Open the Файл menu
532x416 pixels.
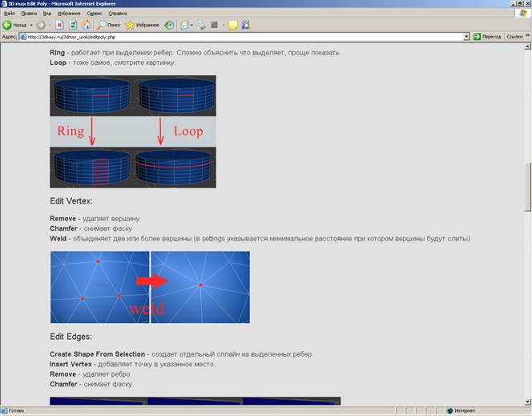pos(9,14)
